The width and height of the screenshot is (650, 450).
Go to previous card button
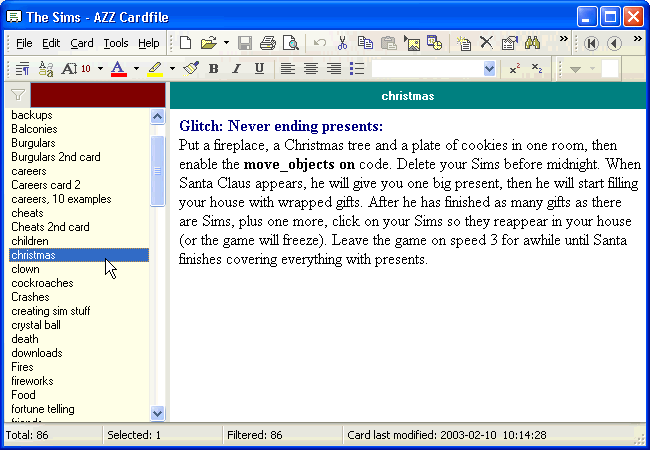coord(614,43)
